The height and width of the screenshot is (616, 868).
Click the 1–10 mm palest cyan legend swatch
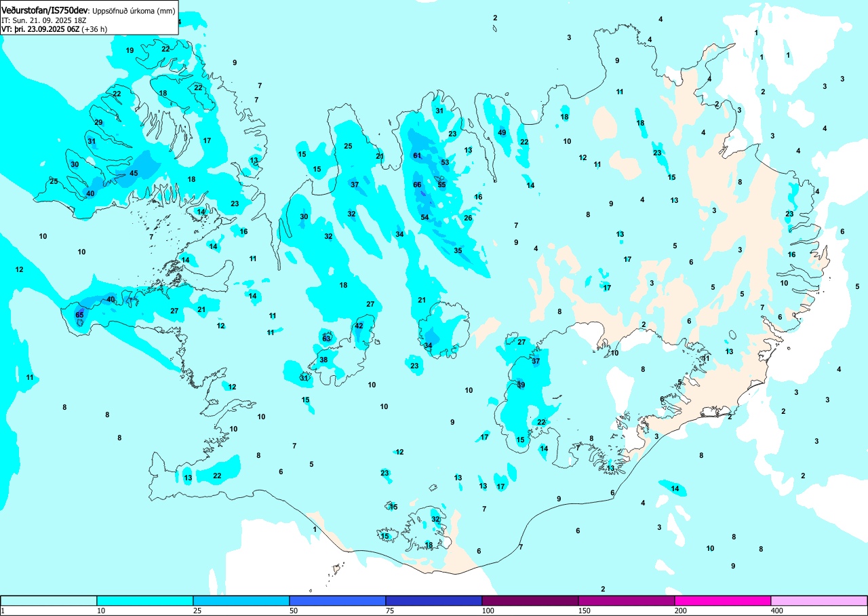[49, 601]
